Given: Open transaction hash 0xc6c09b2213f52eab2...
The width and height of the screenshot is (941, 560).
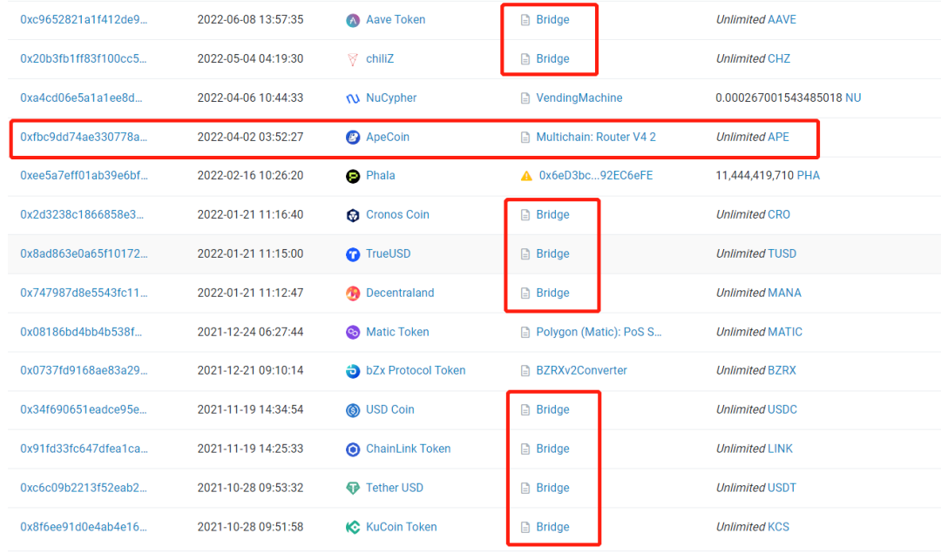Looking at the screenshot, I should [x=84, y=488].
